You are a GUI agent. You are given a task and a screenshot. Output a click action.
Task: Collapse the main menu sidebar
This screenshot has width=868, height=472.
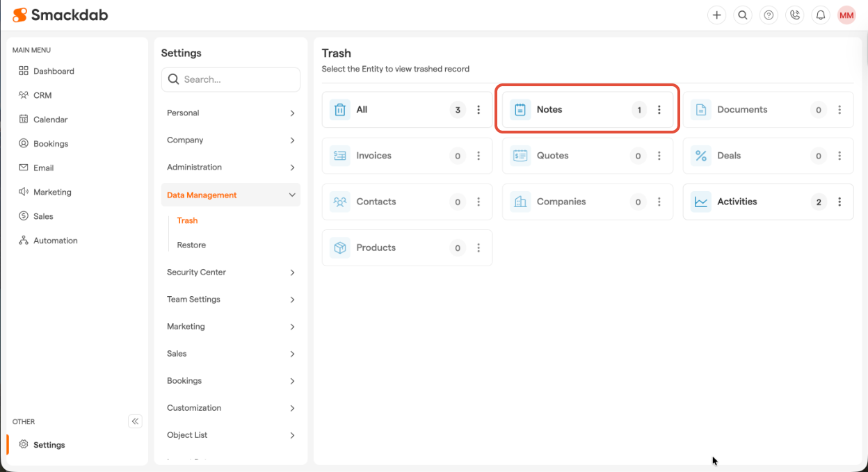[136, 421]
